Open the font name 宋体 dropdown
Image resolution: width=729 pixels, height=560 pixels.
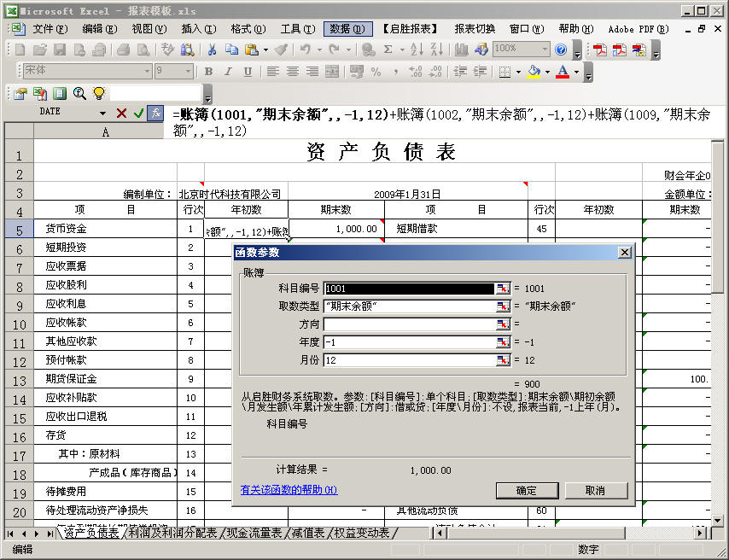[x=147, y=72]
